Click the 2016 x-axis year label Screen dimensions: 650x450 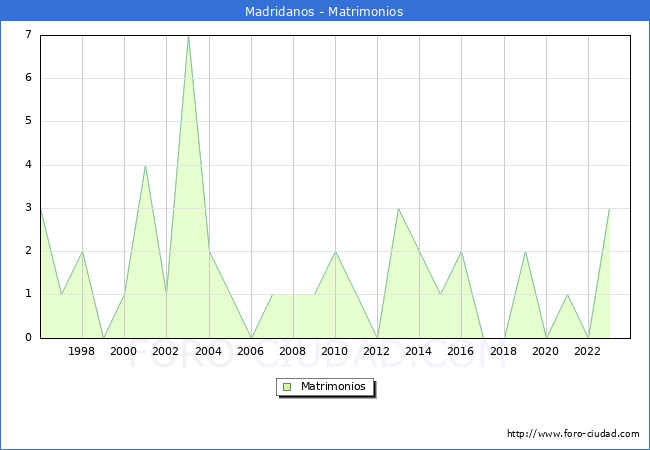[461, 351]
